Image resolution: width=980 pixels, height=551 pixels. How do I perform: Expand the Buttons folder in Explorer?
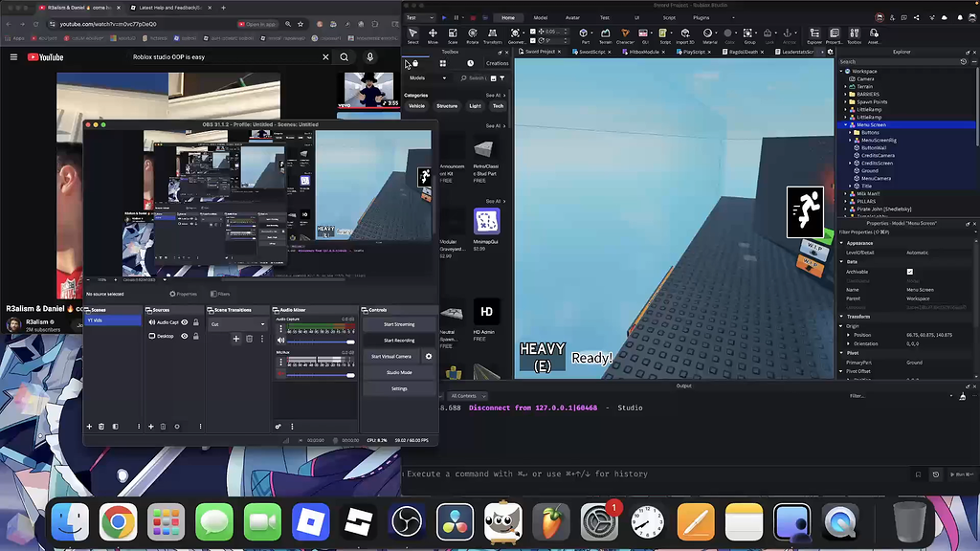point(850,132)
